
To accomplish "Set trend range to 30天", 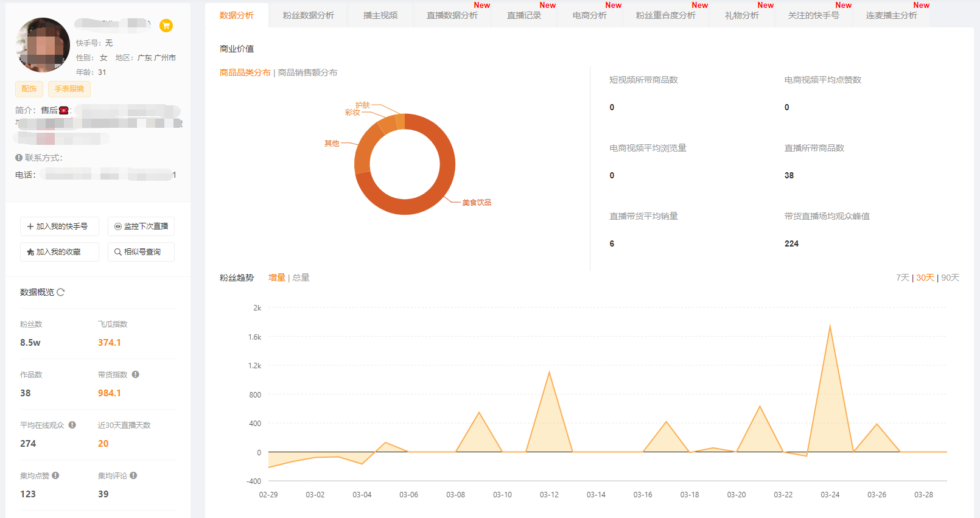I will pos(925,278).
